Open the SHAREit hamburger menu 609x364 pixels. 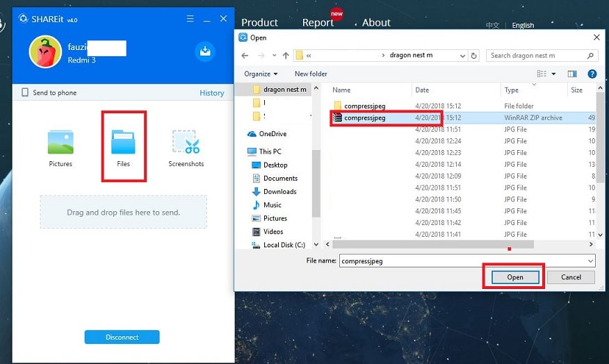190,19
